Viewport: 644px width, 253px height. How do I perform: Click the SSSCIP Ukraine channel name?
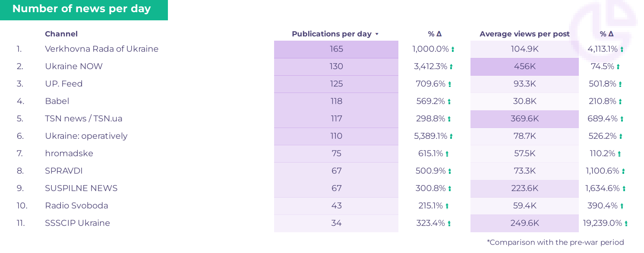pos(77,223)
